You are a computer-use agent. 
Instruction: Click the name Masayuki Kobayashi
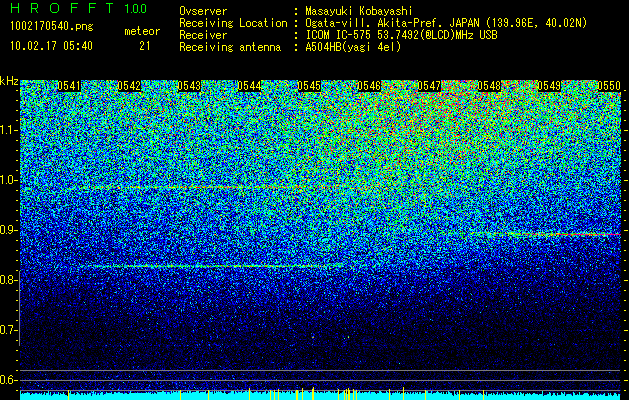(x=359, y=11)
